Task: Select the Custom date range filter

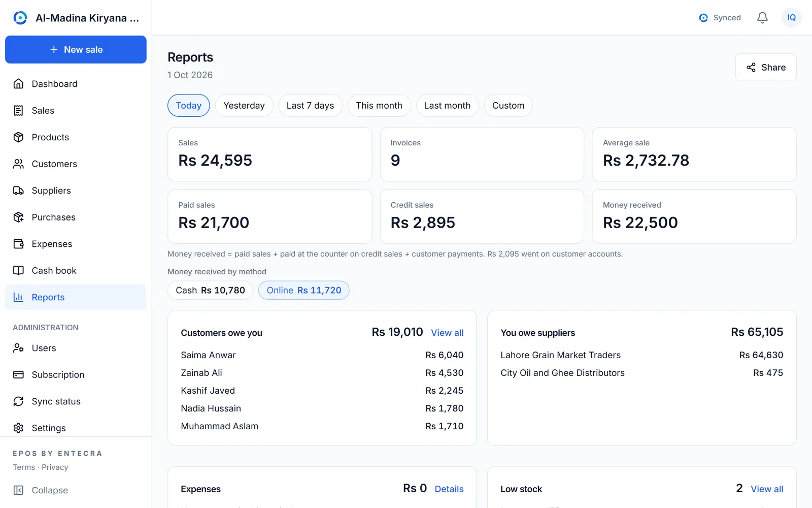Action: (x=508, y=105)
